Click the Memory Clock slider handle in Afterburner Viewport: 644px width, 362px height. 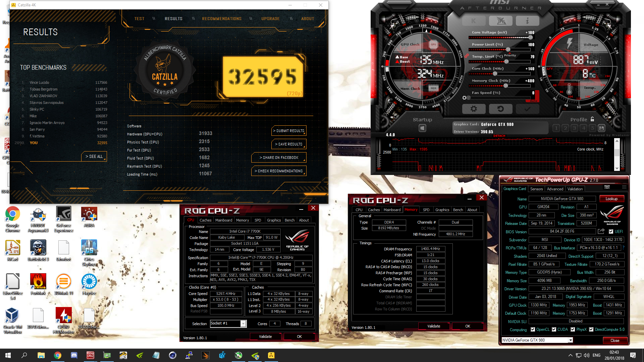click(x=505, y=86)
